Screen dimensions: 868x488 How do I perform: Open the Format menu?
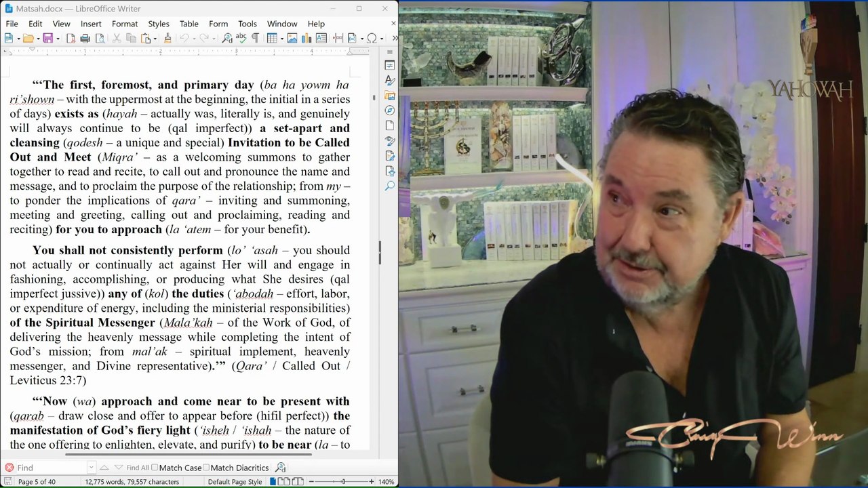[x=125, y=24]
